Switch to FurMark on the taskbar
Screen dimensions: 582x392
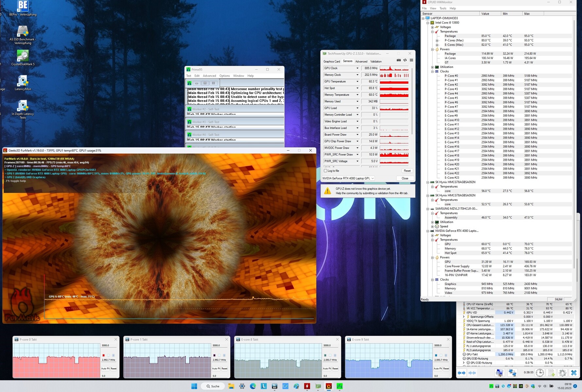[x=329, y=386]
